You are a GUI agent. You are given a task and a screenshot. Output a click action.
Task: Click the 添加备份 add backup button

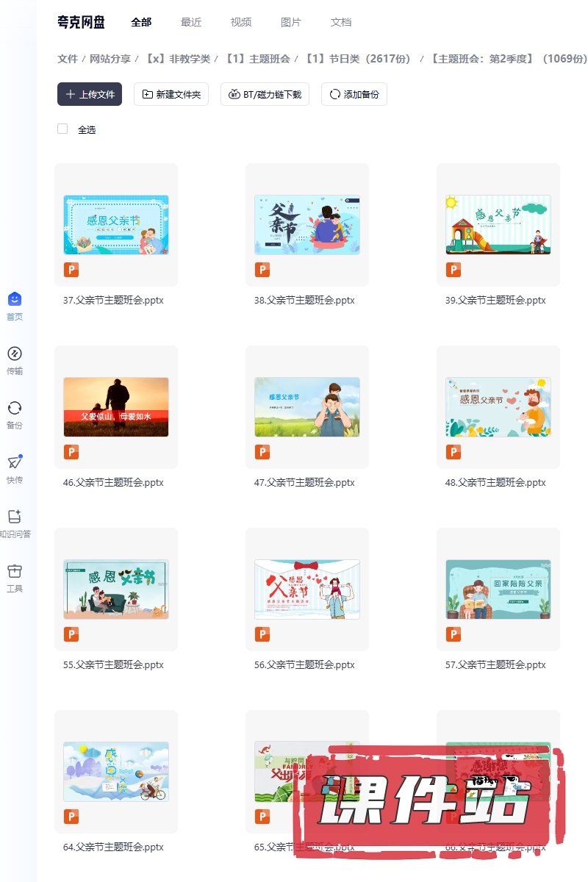point(354,94)
